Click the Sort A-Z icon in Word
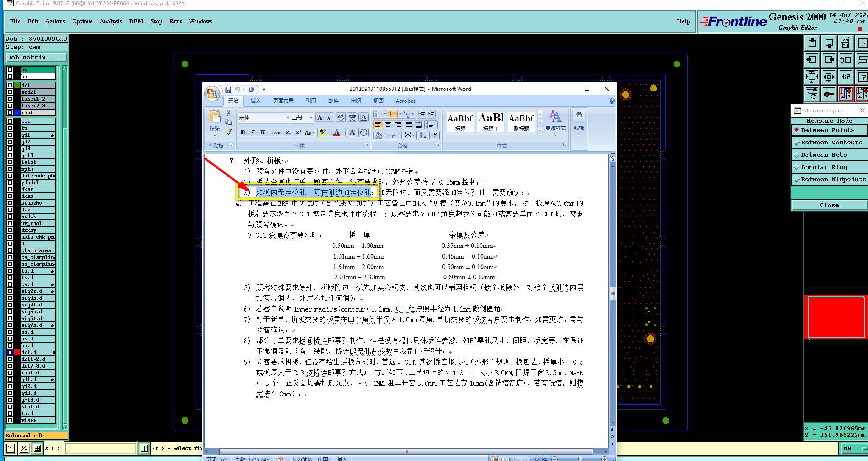The width and height of the screenshot is (868, 461). pyautogui.click(x=423, y=135)
